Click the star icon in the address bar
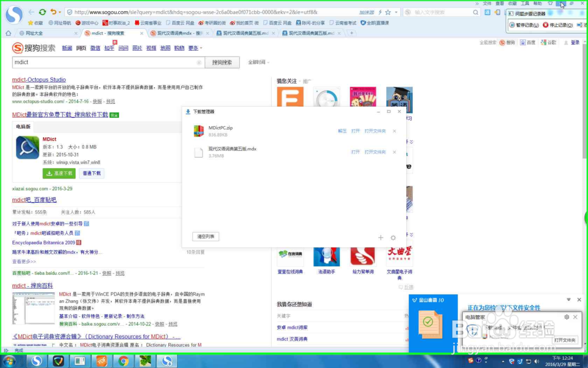Viewport: 588px width, 368px height. [x=388, y=12]
